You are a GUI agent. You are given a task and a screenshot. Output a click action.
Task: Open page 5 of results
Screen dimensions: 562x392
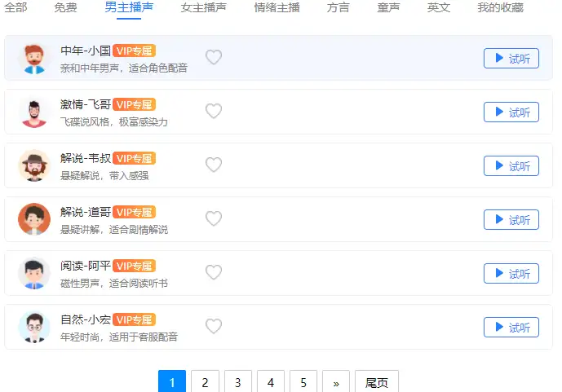click(x=303, y=381)
